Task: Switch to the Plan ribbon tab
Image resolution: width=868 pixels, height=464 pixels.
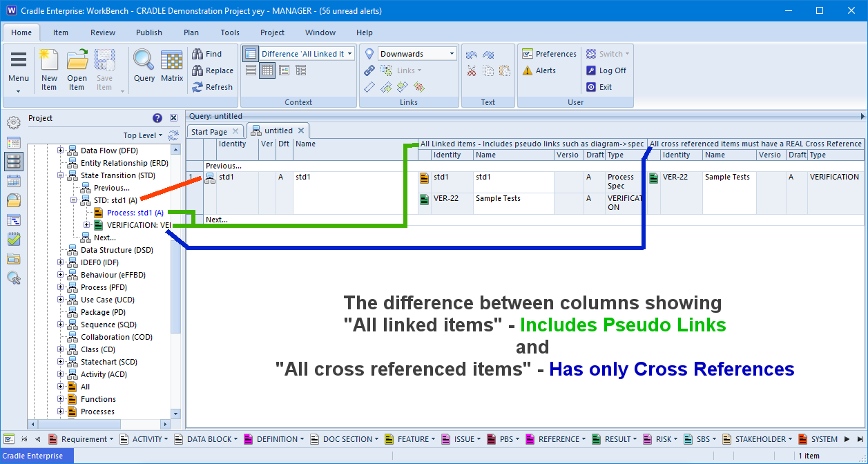Action: (191, 32)
